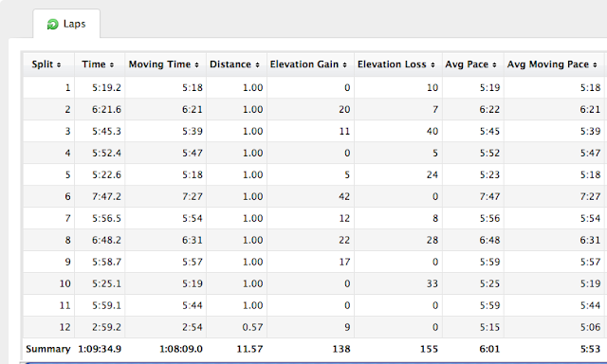Viewport: 607px width, 364px height.
Task: Select split 6 time cell 7:47.2
Action: click(x=106, y=196)
